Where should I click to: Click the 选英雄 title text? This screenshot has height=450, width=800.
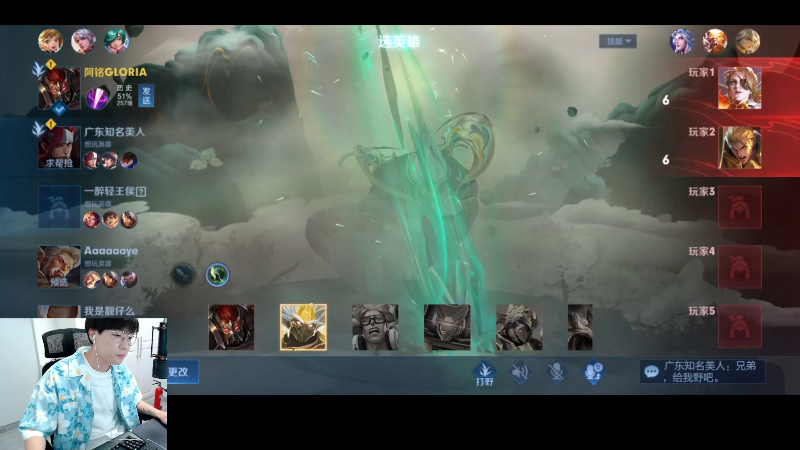coord(399,41)
